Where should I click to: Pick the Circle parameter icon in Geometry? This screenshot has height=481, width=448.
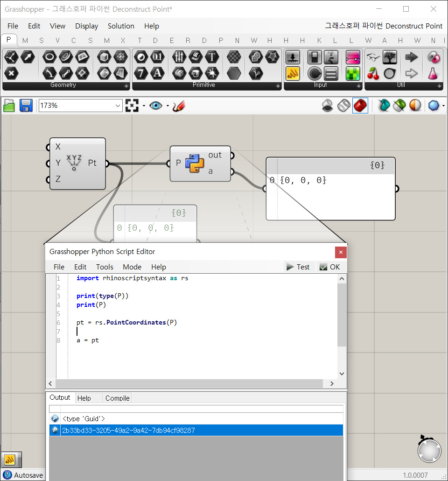coord(49,57)
